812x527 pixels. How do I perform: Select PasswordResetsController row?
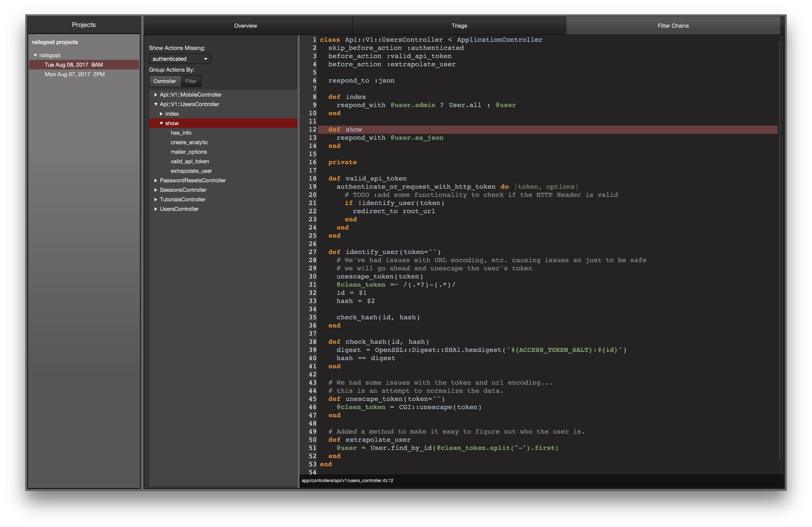click(223, 180)
